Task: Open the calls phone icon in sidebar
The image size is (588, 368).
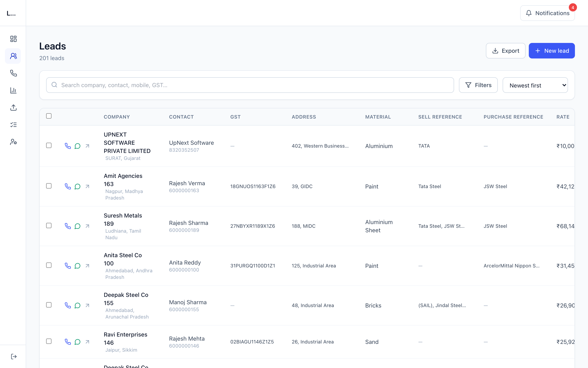Action: (13, 73)
